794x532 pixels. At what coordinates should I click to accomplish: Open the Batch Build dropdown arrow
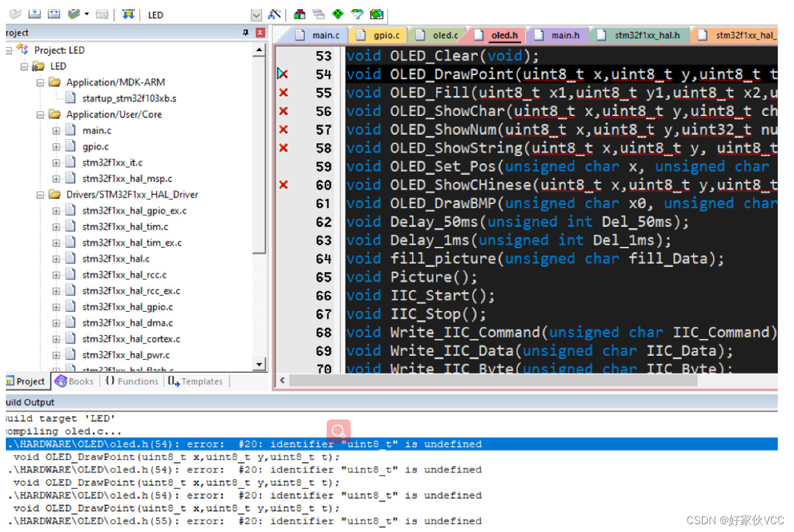pyautogui.click(x=86, y=14)
